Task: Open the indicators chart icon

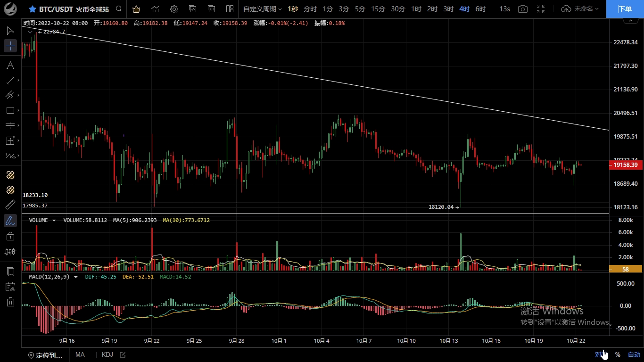Action: 155,9
